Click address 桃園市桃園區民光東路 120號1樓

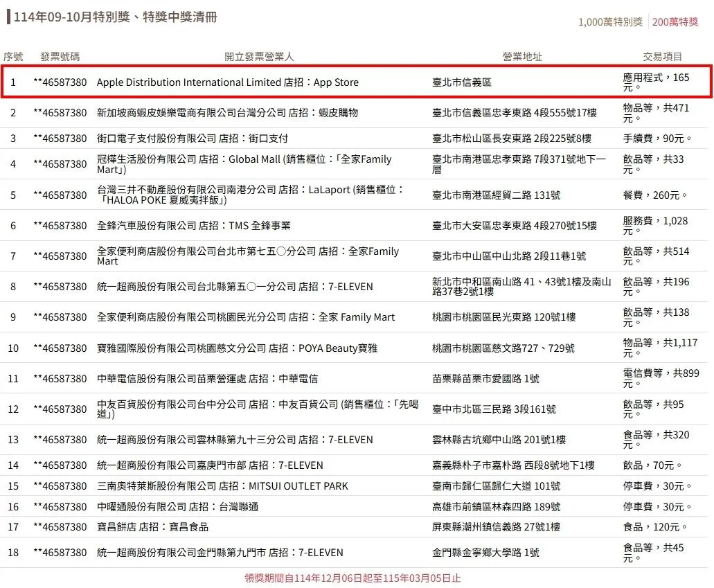(x=504, y=317)
